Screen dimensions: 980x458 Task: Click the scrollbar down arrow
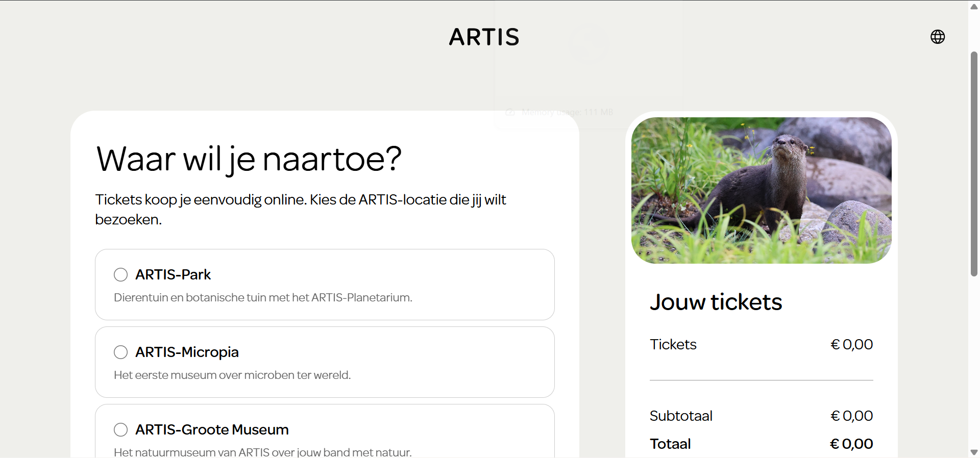[973, 452]
